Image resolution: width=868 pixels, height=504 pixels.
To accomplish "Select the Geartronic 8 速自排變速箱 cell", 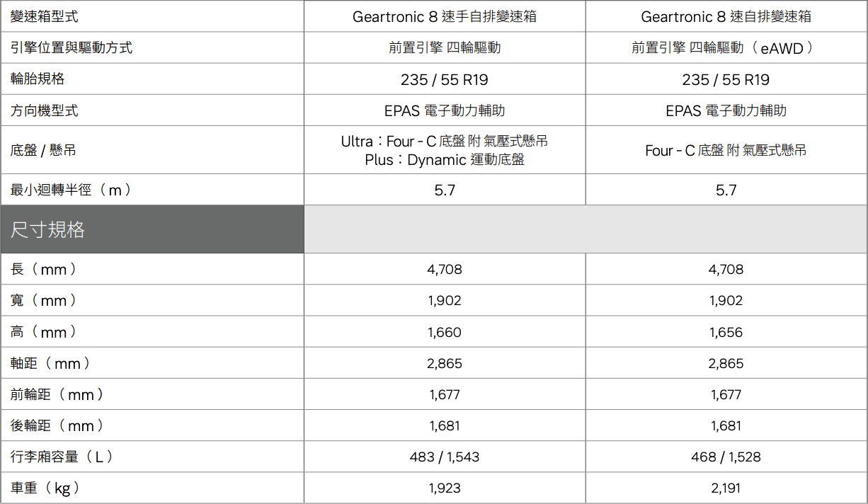I will [x=726, y=16].
